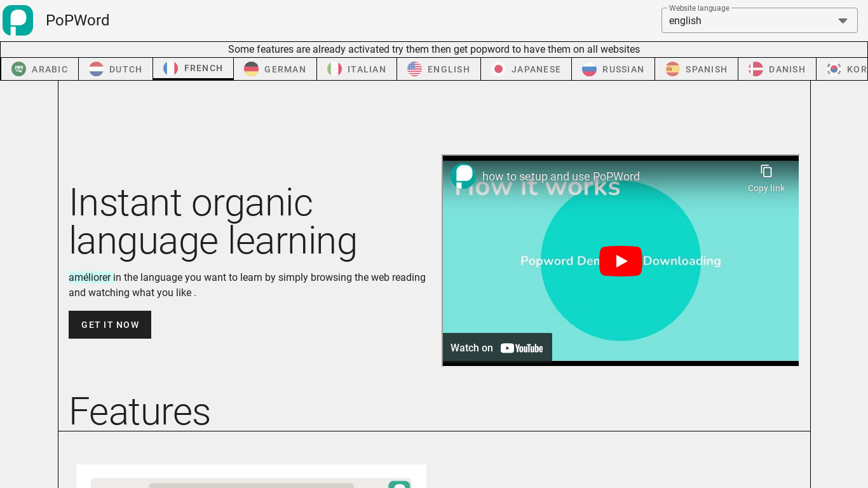The image size is (868, 488).
Task: Select the Spanish language tab
Action: (696, 69)
